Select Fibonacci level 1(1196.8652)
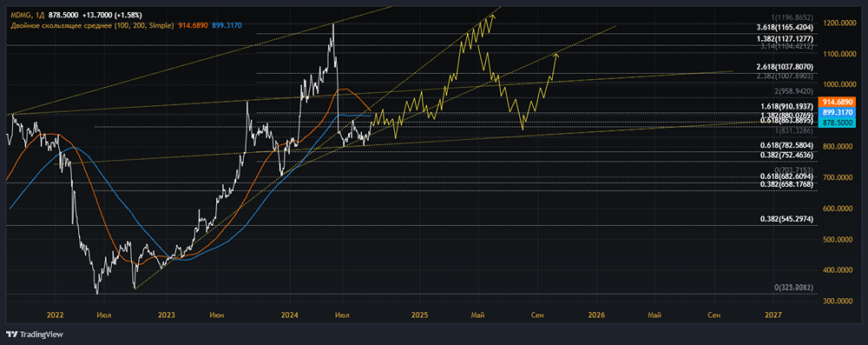868x345 pixels. point(792,17)
